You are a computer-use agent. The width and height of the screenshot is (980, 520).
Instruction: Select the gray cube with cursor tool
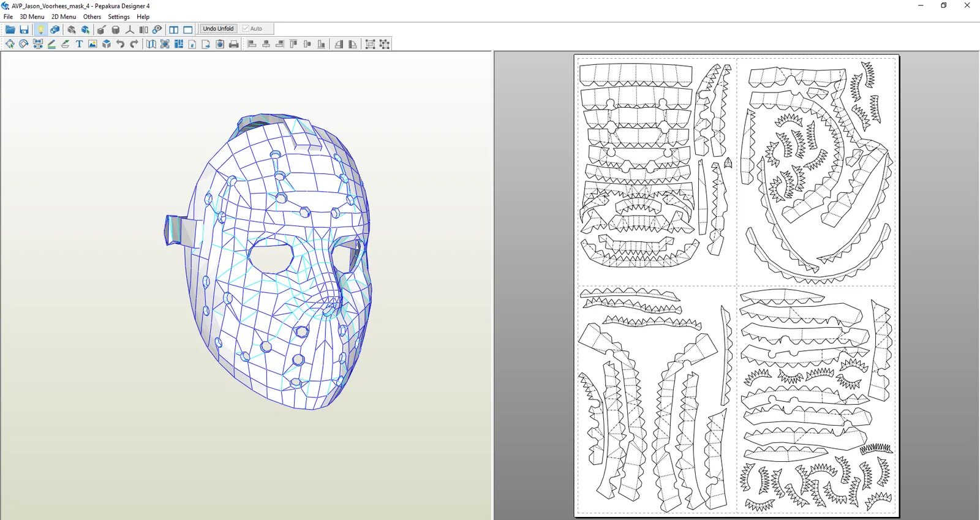[x=72, y=29]
